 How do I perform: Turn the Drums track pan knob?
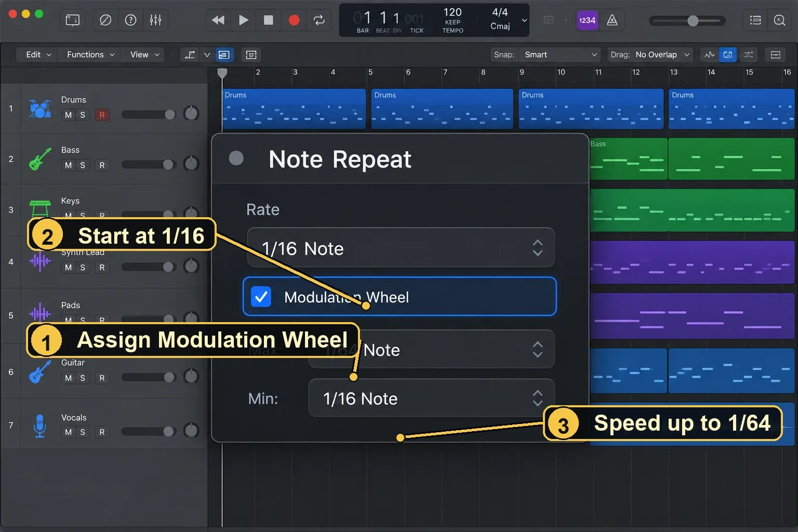[191, 113]
